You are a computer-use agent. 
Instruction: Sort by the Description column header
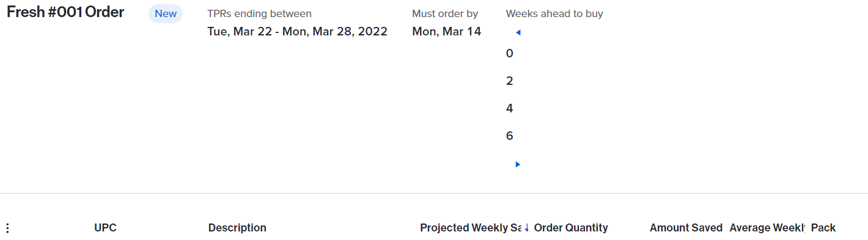237,228
